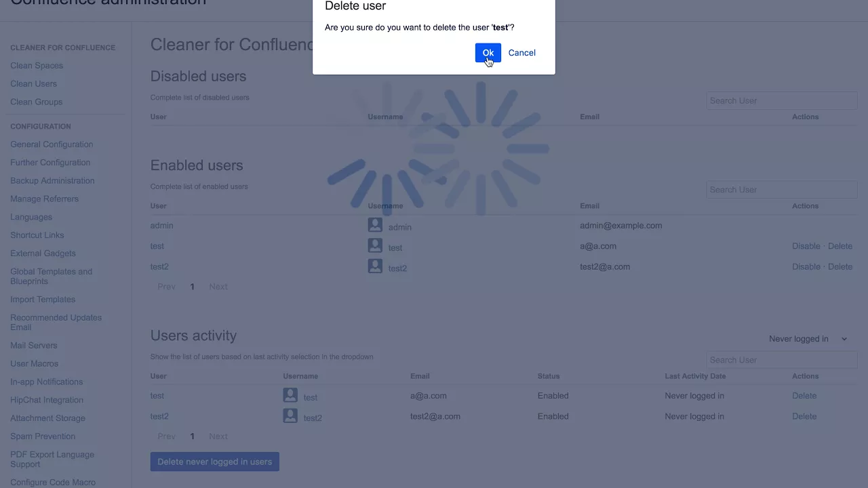Delete user test2 from Enabled users
This screenshot has height=488, width=868.
(x=840, y=267)
